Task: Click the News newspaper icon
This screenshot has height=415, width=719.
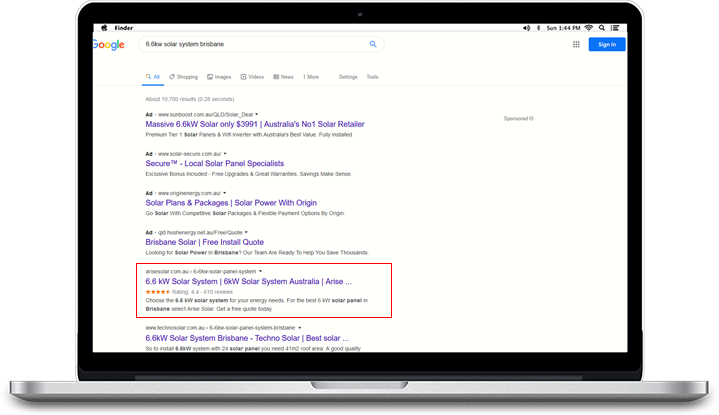Action: 276,77
